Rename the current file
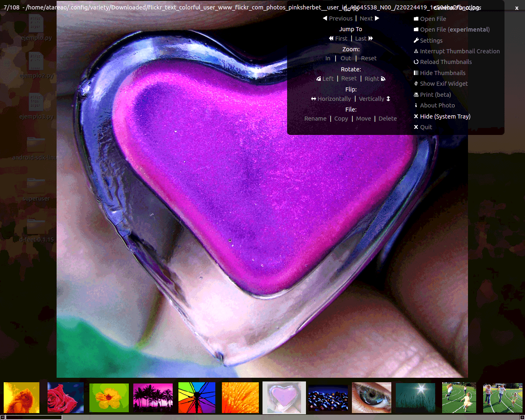Viewport: 525px width, 420px height. click(x=315, y=119)
